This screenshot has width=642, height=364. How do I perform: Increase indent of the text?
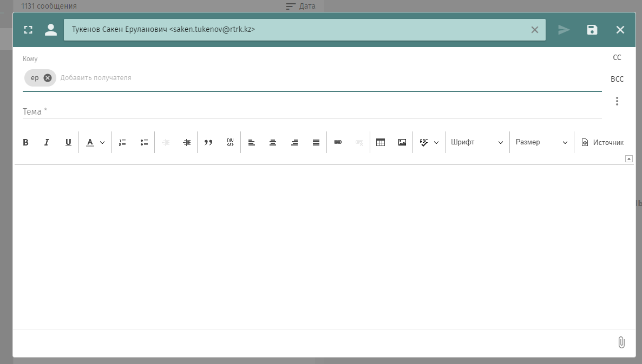[x=187, y=142]
